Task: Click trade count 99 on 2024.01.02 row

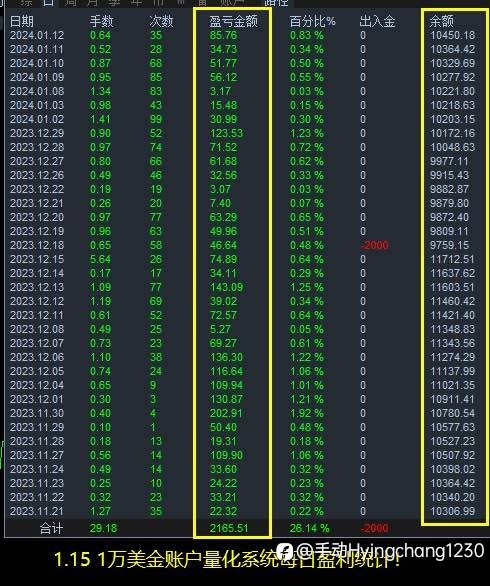Action: coord(156,120)
